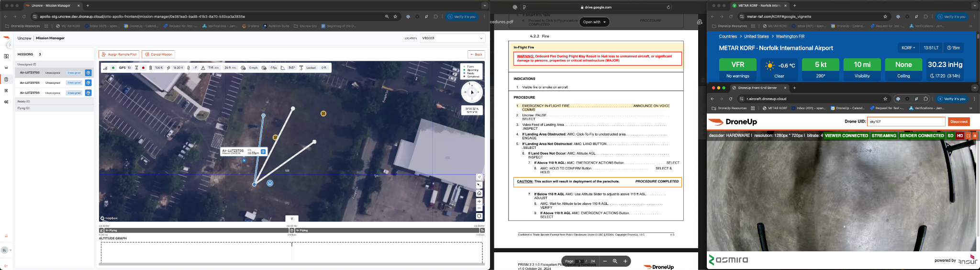Reload the DroneUp Front-End Server page

(x=731, y=99)
